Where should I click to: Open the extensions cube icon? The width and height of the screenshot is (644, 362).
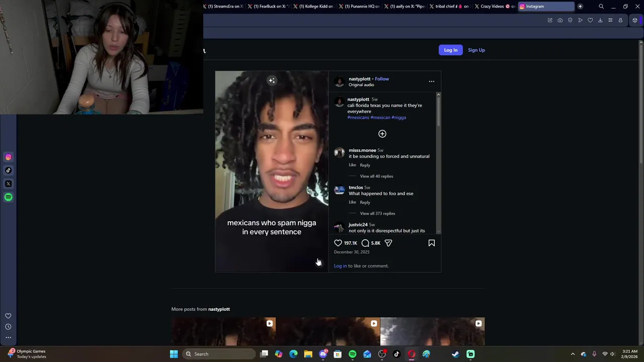click(635, 20)
